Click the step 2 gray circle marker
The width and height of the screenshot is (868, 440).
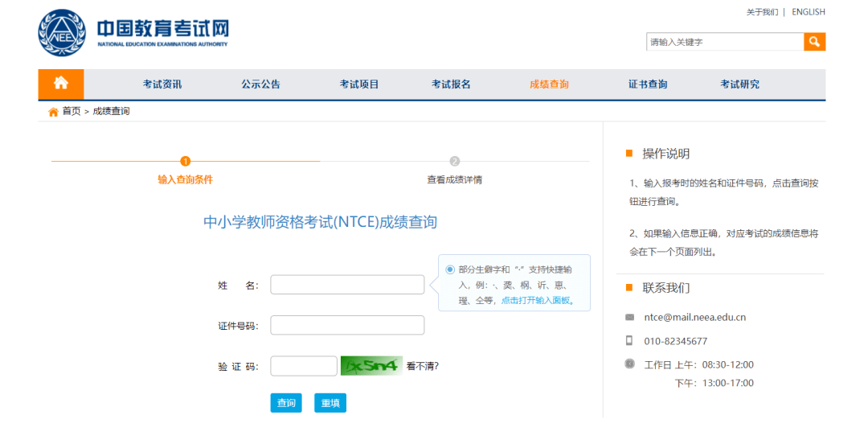454,161
